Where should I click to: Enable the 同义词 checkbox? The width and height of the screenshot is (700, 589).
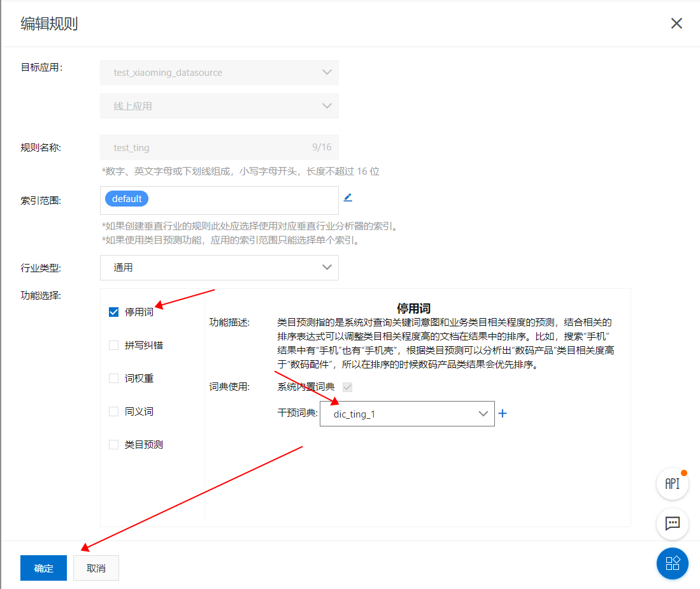[114, 411]
